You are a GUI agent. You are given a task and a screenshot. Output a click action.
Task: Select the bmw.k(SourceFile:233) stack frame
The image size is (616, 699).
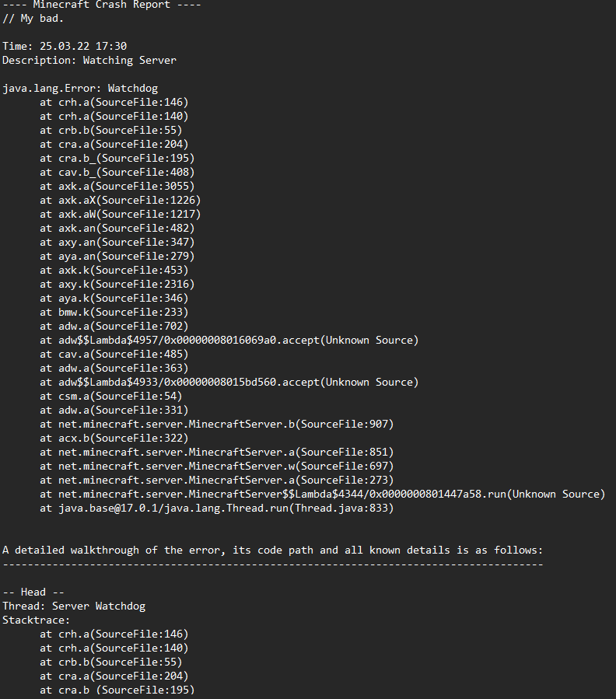point(114,313)
